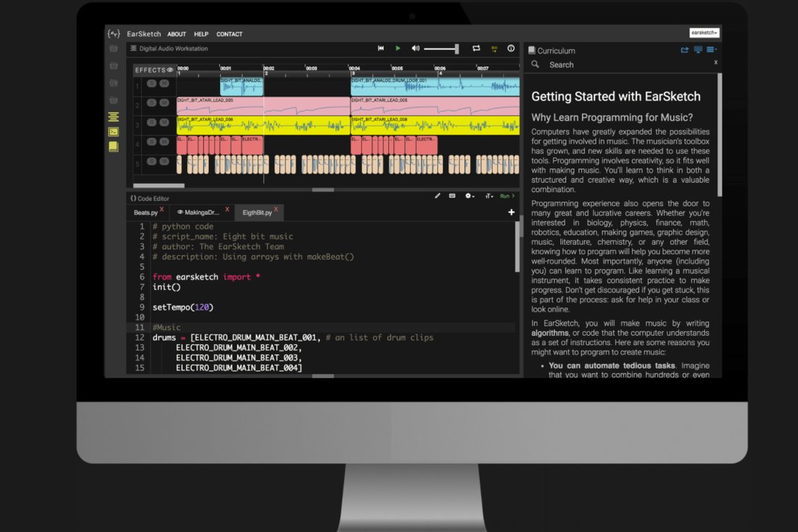Click fourth sidebar box icon
Image resolution: width=798 pixels, height=532 pixels.
pos(113,100)
